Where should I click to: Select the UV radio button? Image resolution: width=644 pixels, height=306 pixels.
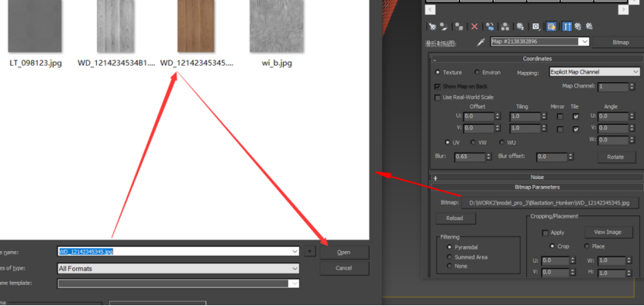[x=448, y=143]
